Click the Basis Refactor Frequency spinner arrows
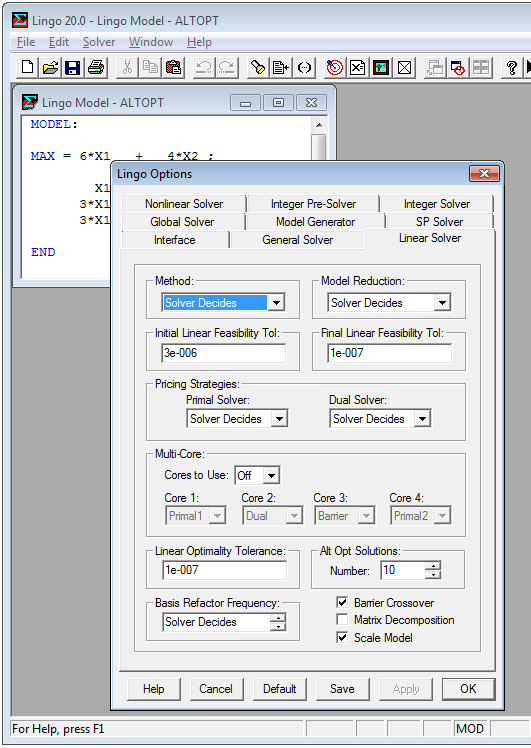Screen dimensions: 531x748 coord(278,622)
